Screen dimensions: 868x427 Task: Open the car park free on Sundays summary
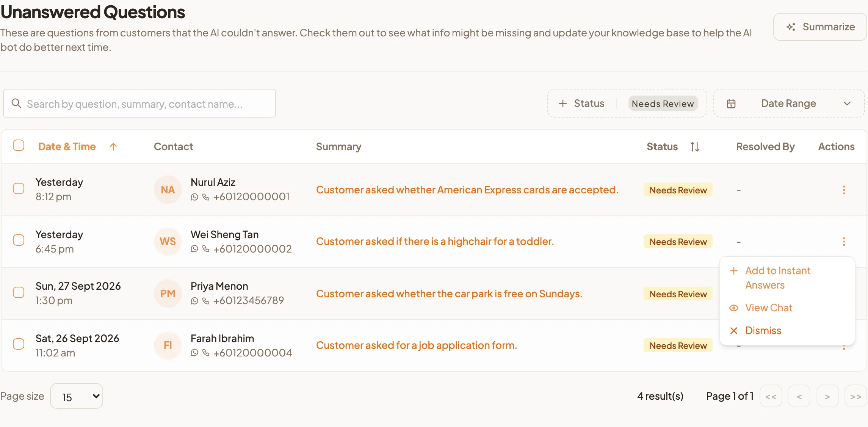(x=449, y=294)
